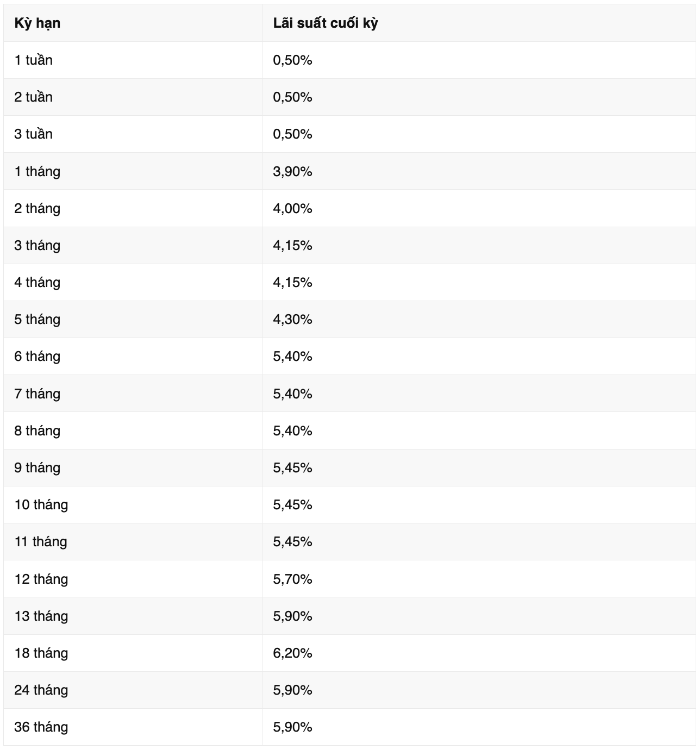
Task: Select the '1 tuần' term cell
Action: pyautogui.click(x=34, y=60)
